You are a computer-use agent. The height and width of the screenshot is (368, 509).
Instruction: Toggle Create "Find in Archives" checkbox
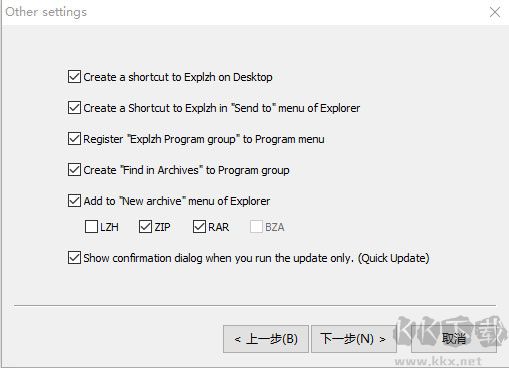coord(74,170)
